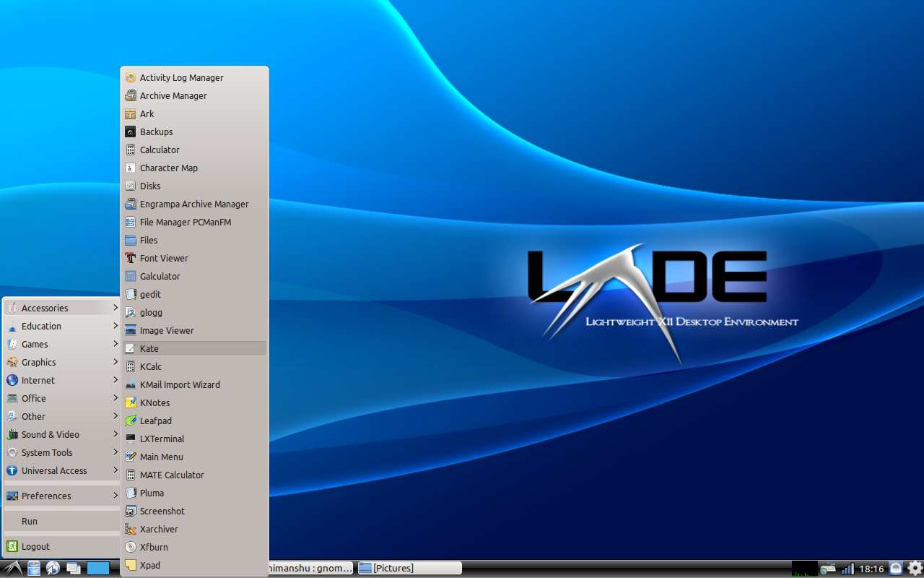Click the Image Viewer icon
The height and width of the screenshot is (578, 924).
tap(130, 330)
